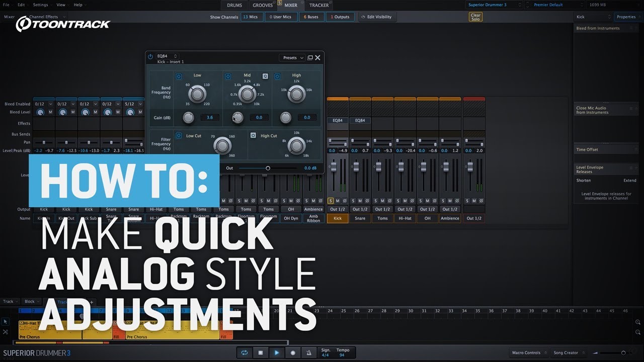Image resolution: width=644 pixels, height=362 pixels.
Task: Toggle the Low band power icon
Action: pos(179,76)
